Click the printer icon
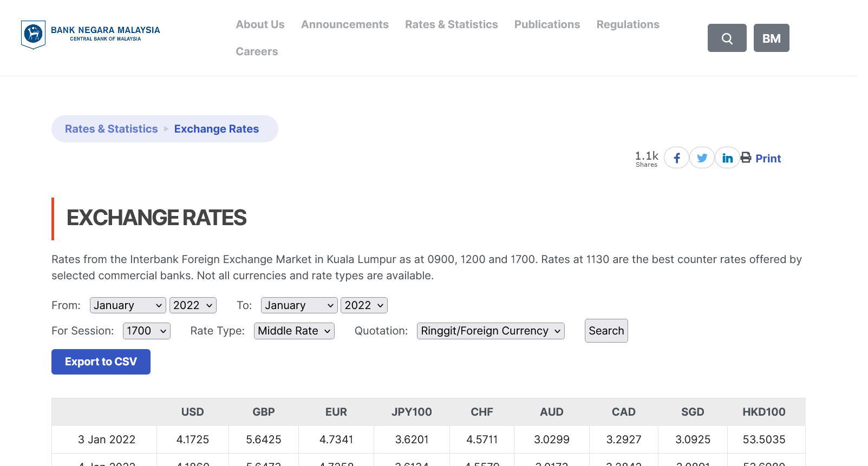 pos(746,157)
